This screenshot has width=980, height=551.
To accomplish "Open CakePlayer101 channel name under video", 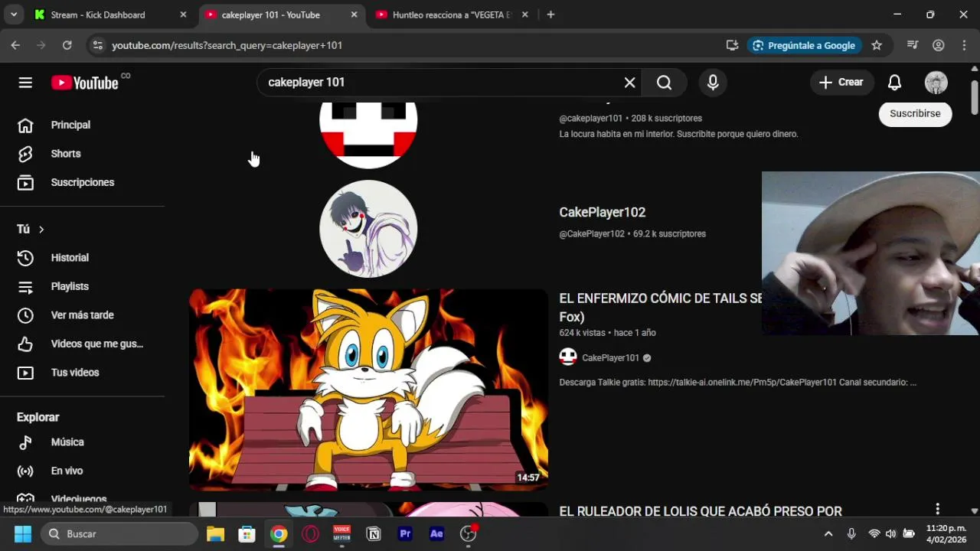I will point(610,357).
